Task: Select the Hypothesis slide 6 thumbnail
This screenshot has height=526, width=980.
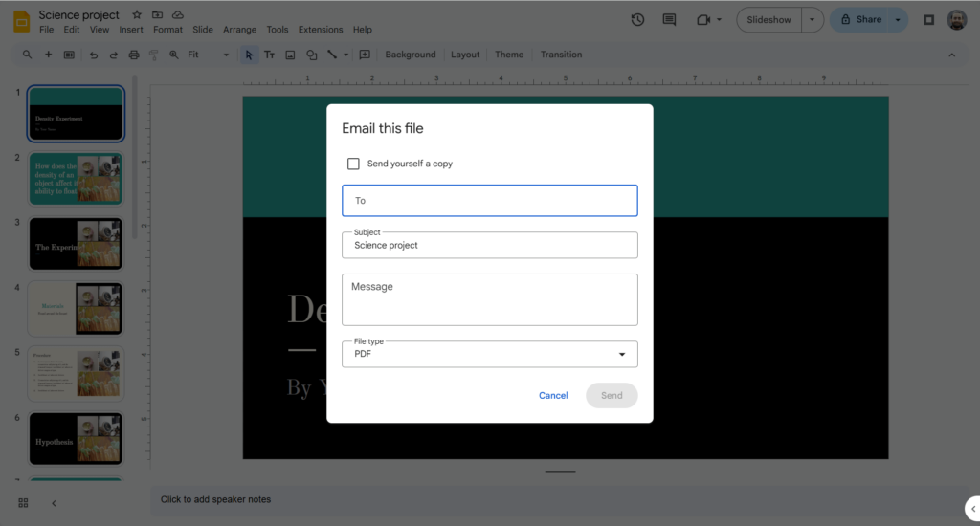Action: coord(76,438)
